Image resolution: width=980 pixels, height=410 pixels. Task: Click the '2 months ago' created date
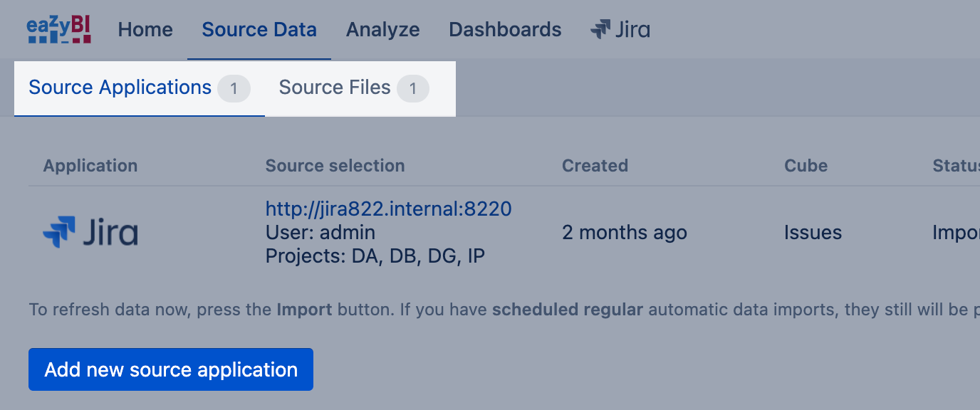625,233
